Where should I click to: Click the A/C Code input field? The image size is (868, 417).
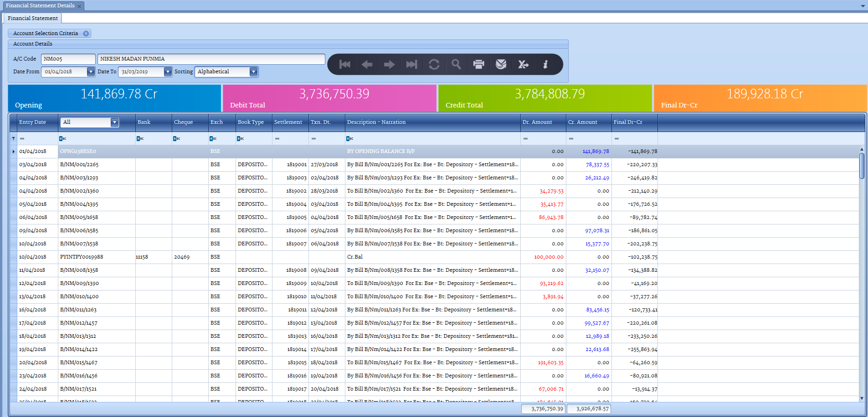pyautogui.click(x=68, y=59)
